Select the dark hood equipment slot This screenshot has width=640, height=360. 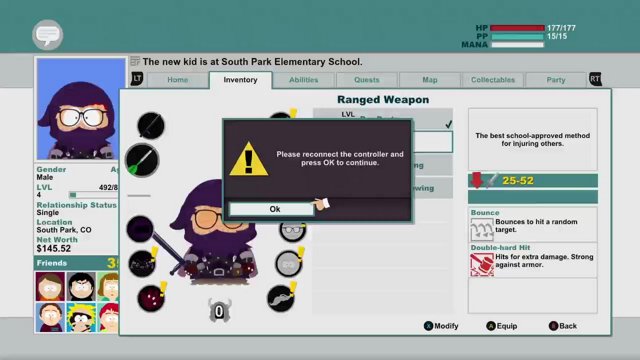coord(140,229)
